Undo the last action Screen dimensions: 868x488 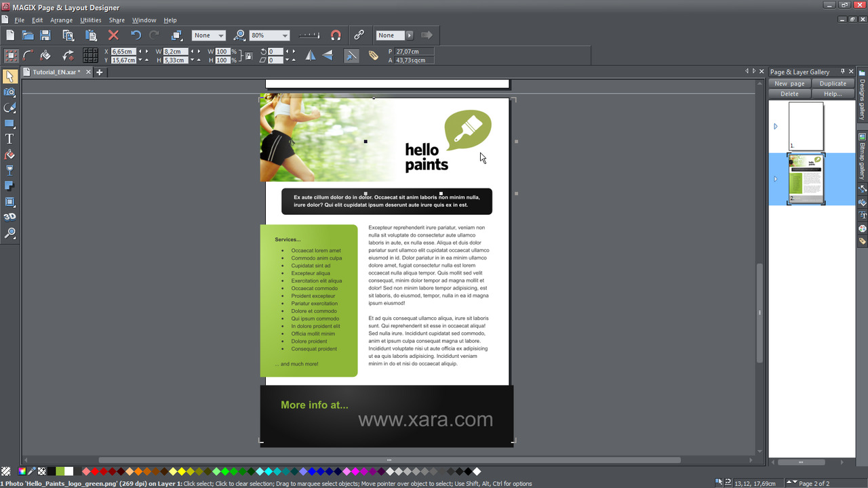(136, 35)
